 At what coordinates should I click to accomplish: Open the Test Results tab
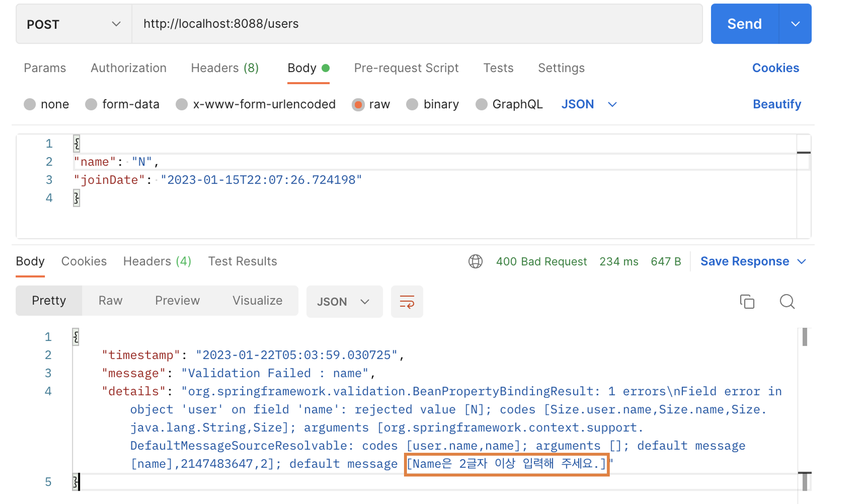click(242, 262)
